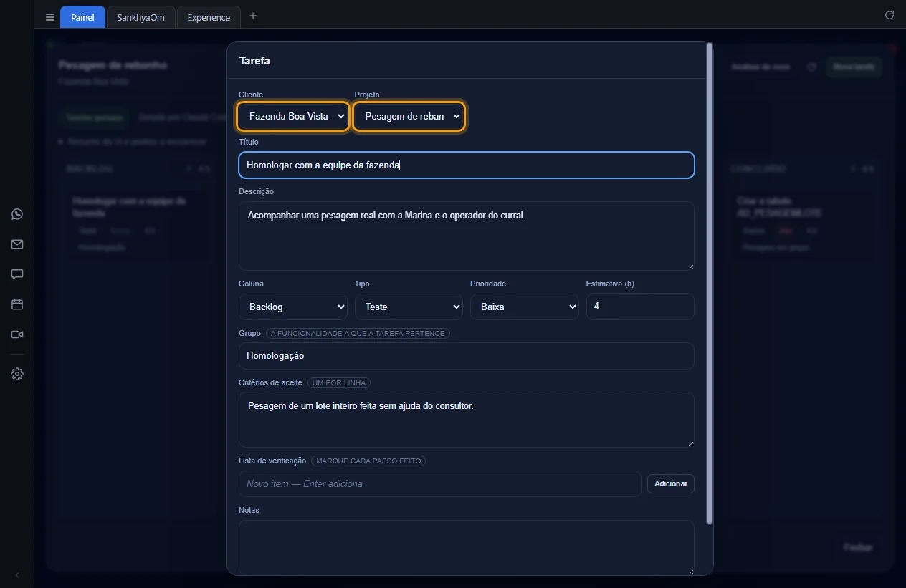
Task: Switch to the SankhyaOm tab
Action: (140, 17)
